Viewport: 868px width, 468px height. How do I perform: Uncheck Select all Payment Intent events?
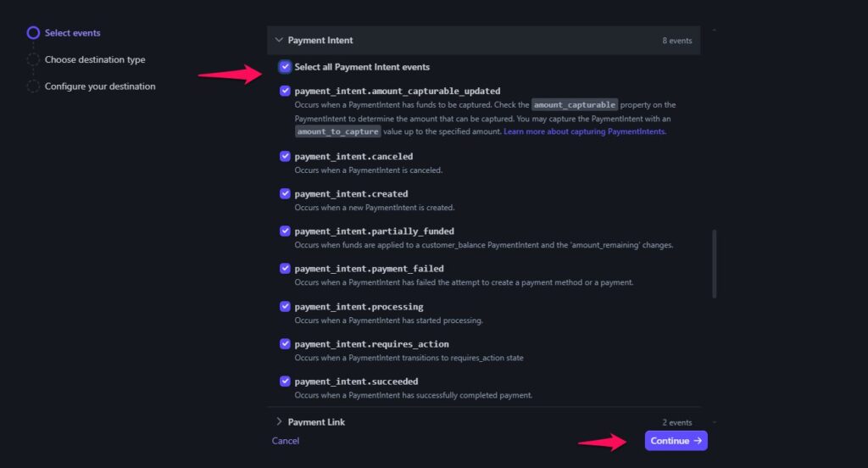point(285,67)
